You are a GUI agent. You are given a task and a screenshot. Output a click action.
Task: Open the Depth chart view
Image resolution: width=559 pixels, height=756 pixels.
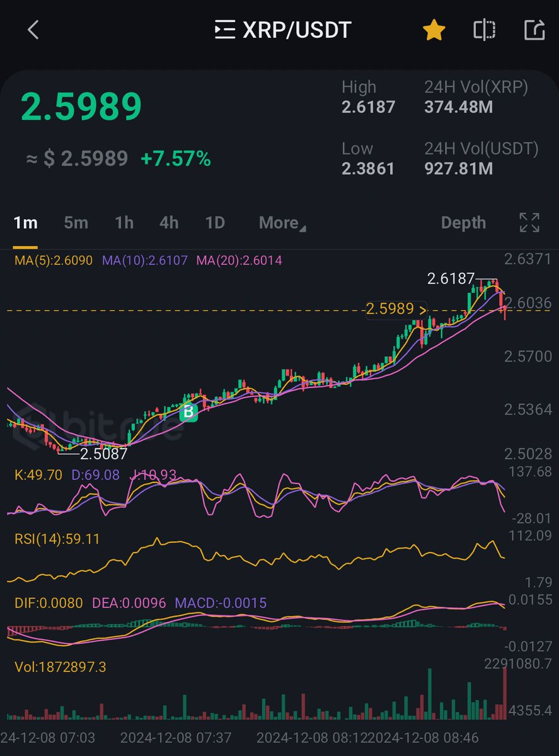point(463,222)
